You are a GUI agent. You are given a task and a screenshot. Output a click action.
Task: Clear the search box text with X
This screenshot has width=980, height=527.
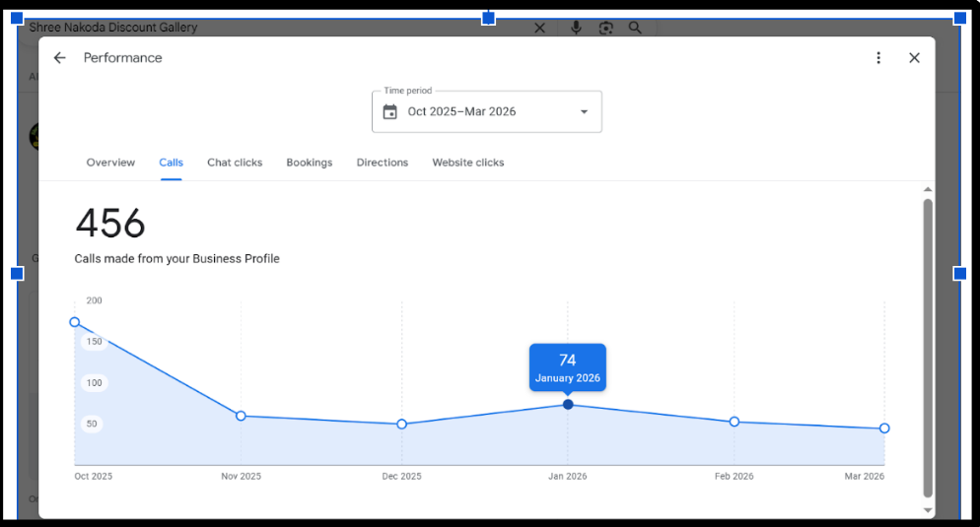tap(539, 28)
